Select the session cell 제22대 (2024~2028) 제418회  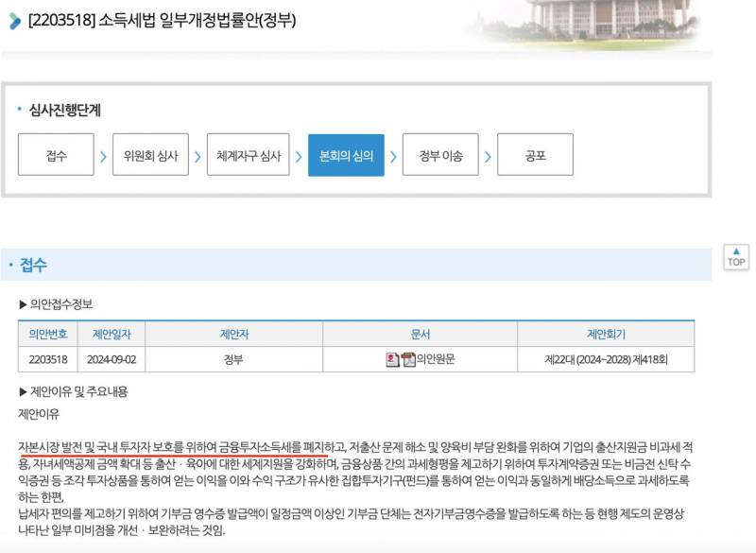click(606, 359)
